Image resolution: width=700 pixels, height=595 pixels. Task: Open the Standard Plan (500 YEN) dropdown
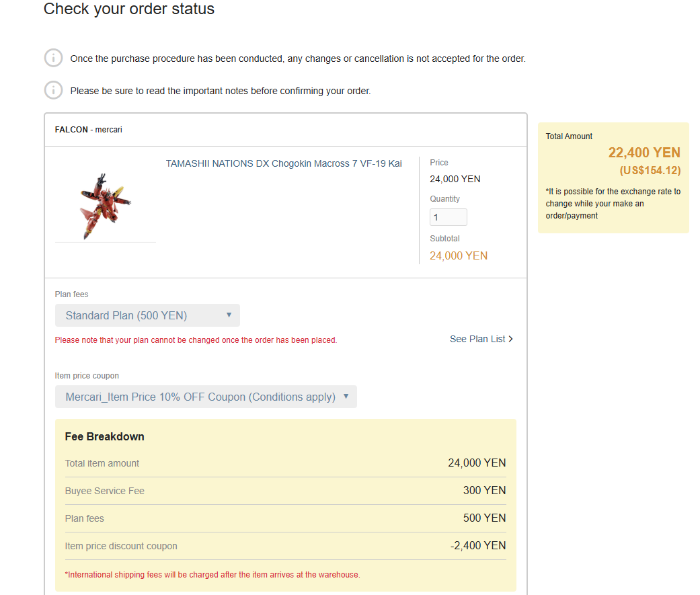pyautogui.click(x=147, y=315)
